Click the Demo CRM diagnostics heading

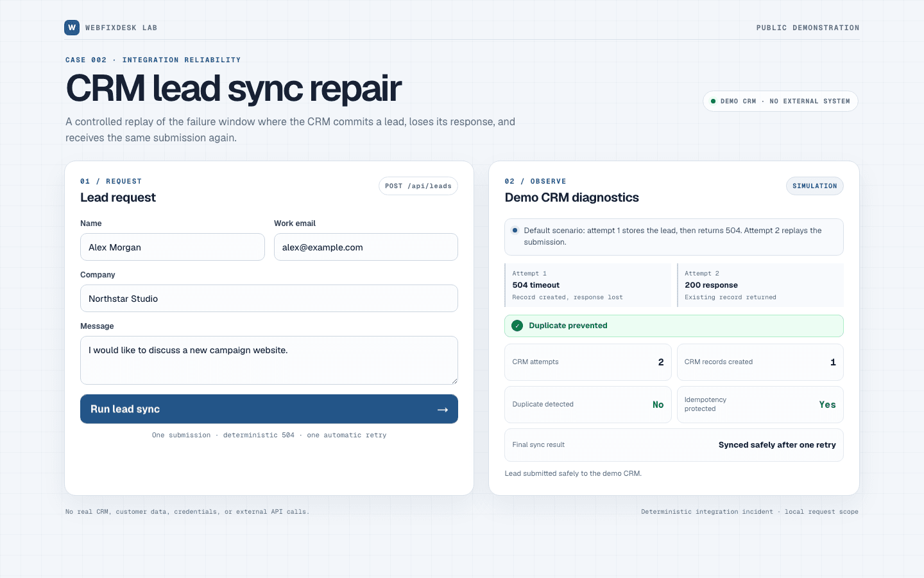572,198
